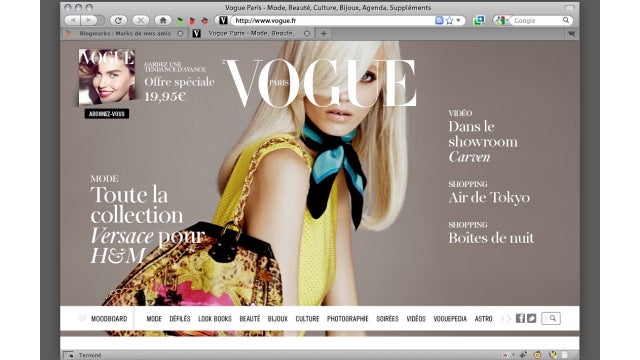The width and height of the screenshot is (640, 360).
Task: Bookmark this page with the star icon
Action: [x=449, y=20]
